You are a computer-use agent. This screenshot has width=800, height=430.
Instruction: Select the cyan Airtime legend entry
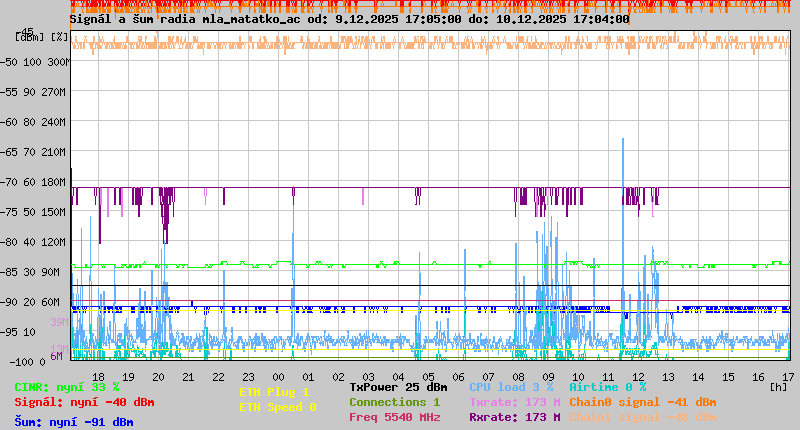[607, 387]
